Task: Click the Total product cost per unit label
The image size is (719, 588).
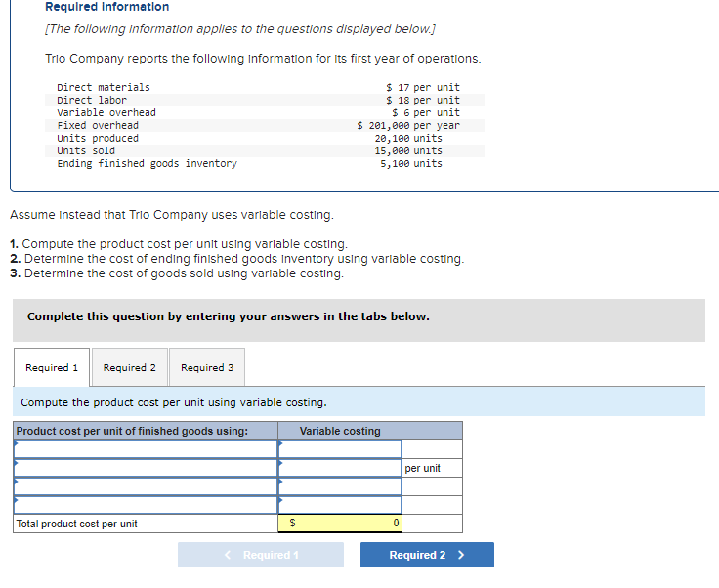Action: point(76,524)
